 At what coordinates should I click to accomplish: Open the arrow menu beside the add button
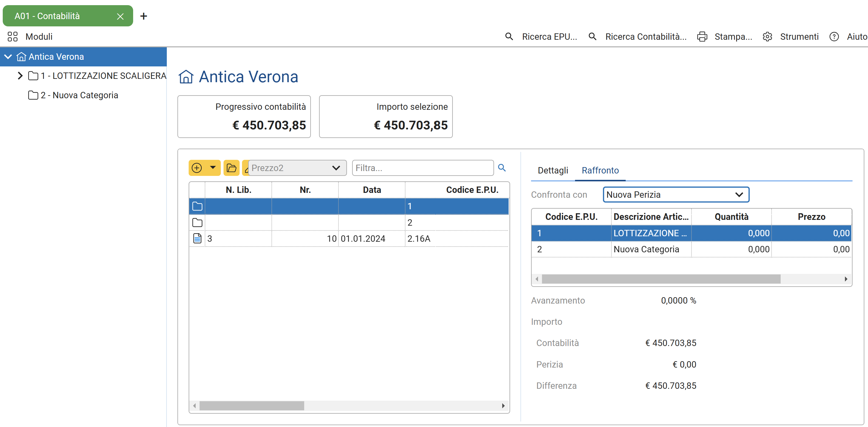213,167
